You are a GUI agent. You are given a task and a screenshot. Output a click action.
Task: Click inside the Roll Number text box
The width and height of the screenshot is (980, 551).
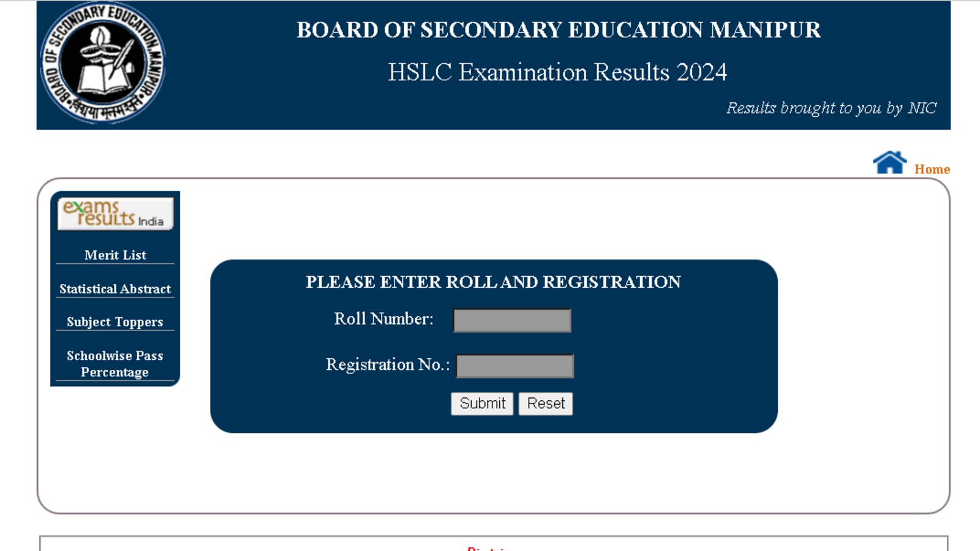click(511, 319)
